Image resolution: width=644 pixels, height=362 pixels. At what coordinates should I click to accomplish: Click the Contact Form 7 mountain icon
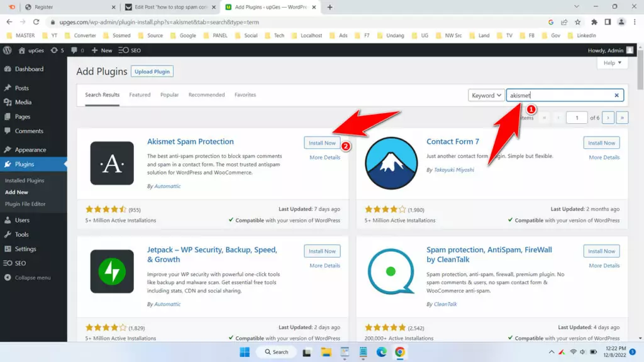(391, 163)
